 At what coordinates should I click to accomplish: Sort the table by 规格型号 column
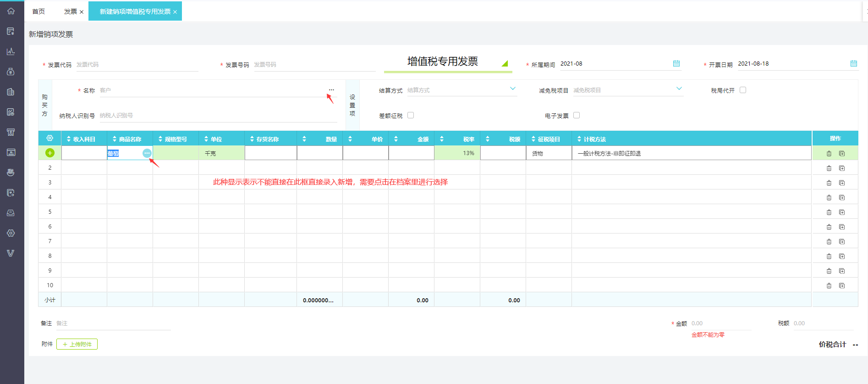click(160, 139)
